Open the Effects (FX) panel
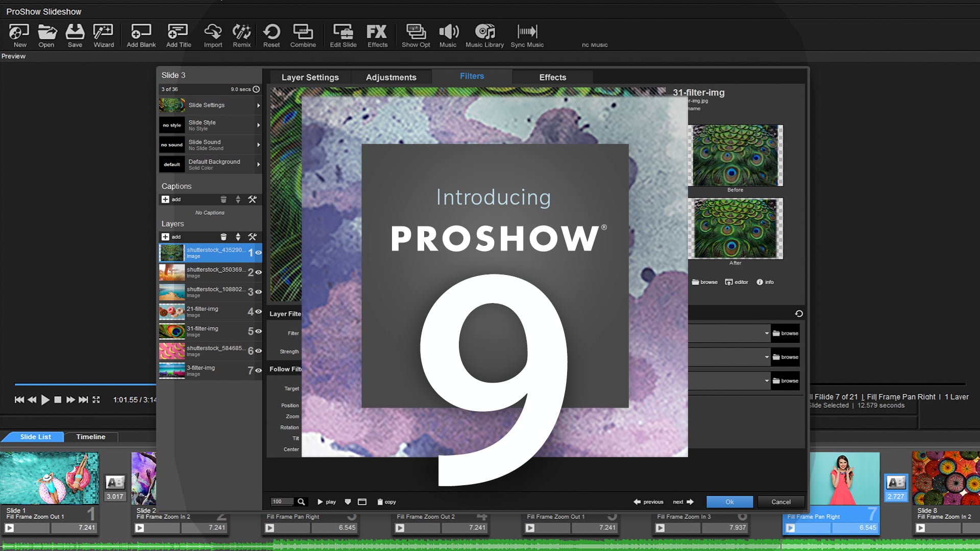980x551 pixels. click(x=377, y=35)
